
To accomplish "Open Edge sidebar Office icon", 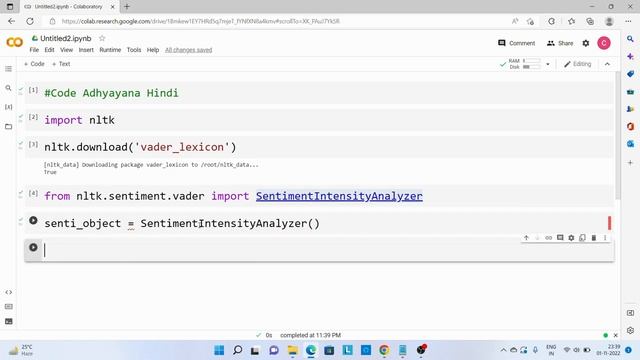I will (630, 127).
